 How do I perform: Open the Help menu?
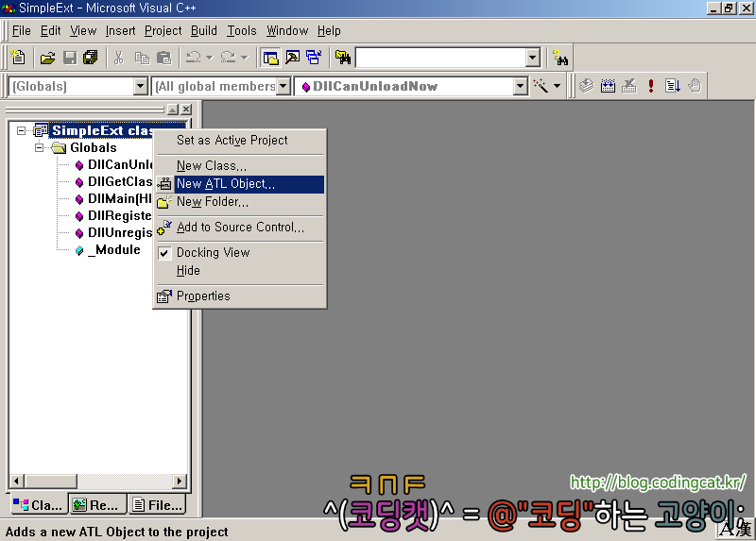(329, 31)
